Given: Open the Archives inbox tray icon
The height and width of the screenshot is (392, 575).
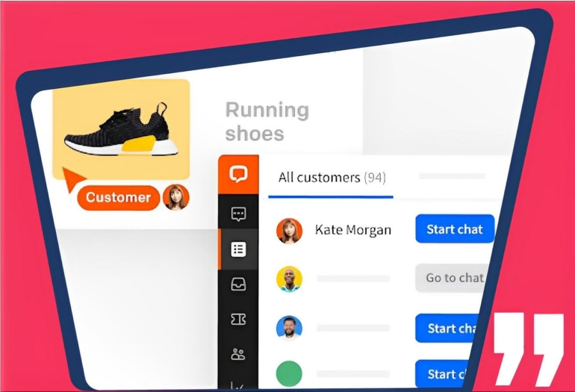Looking at the screenshot, I should [x=238, y=284].
